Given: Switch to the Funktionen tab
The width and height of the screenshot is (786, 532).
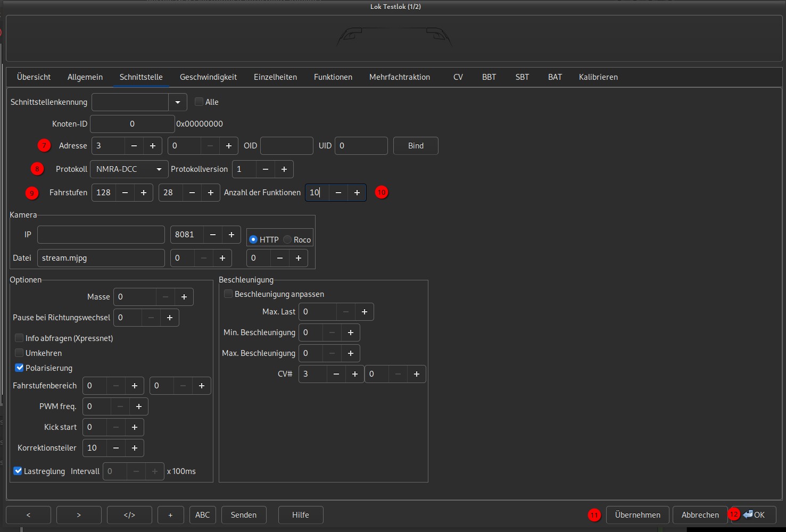Looking at the screenshot, I should coord(333,77).
